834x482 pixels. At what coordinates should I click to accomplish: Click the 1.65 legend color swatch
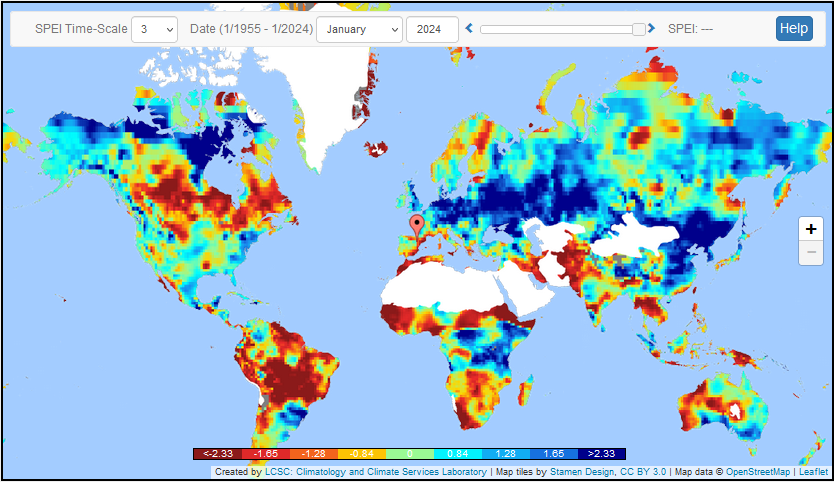pos(554,454)
